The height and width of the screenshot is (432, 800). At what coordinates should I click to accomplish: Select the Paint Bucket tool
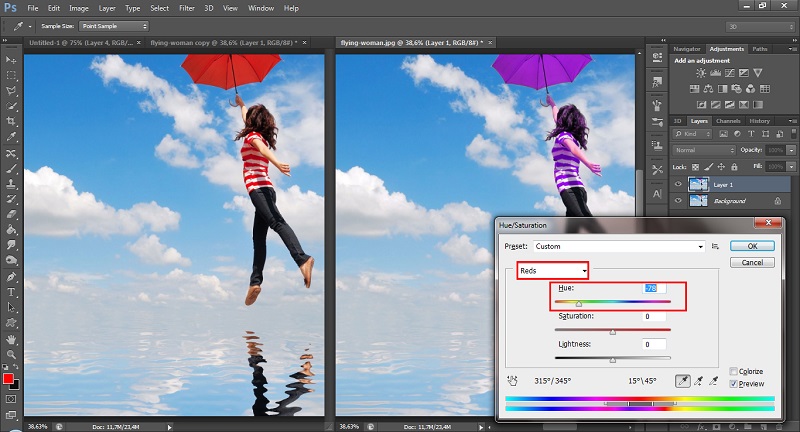[11, 230]
